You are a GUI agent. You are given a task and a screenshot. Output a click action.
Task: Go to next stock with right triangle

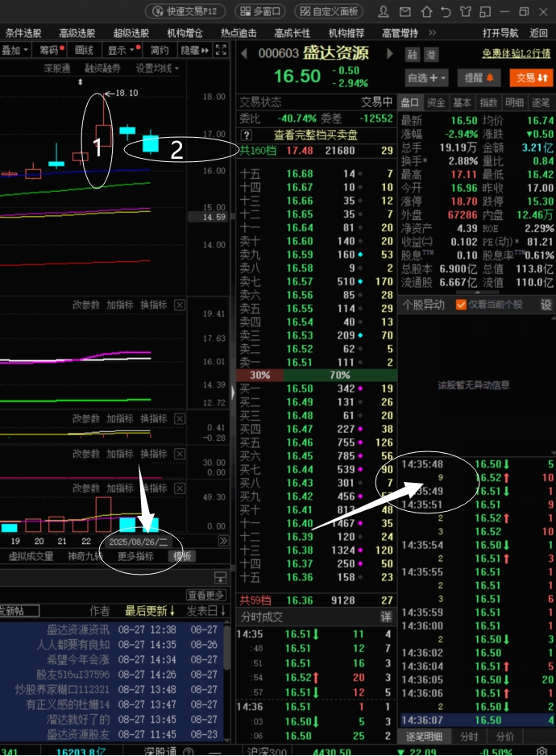point(390,53)
